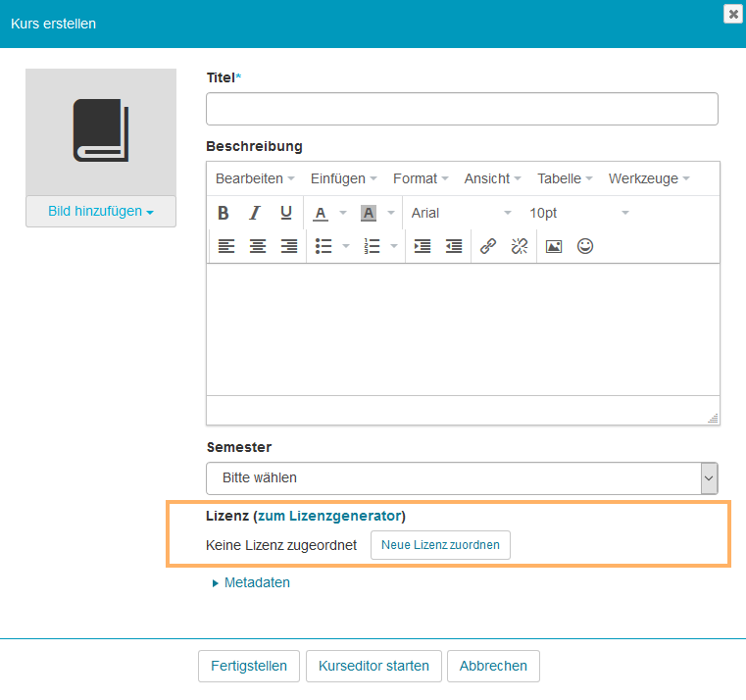
Task: Click Neue Lizenz zuordnen button
Action: point(440,545)
